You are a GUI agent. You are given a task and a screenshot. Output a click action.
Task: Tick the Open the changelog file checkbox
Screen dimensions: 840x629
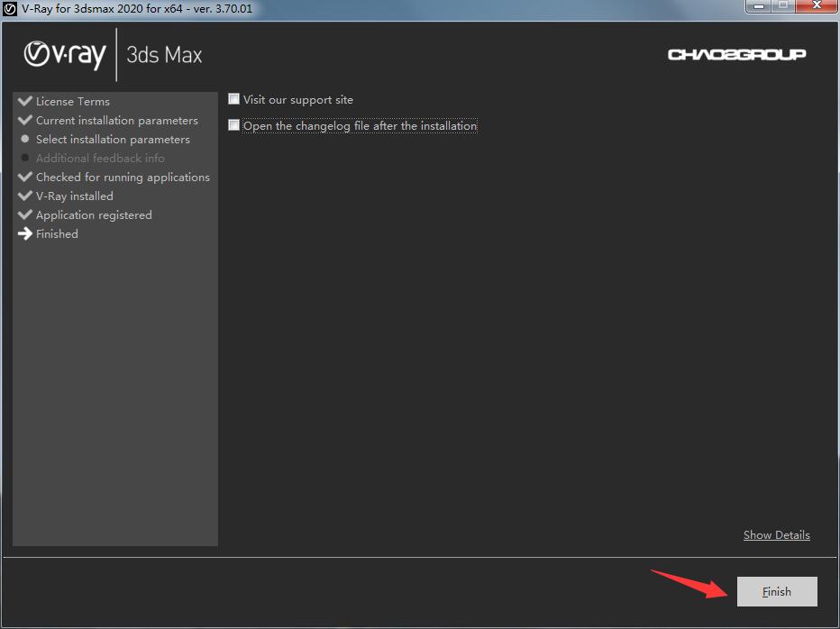pos(234,125)
